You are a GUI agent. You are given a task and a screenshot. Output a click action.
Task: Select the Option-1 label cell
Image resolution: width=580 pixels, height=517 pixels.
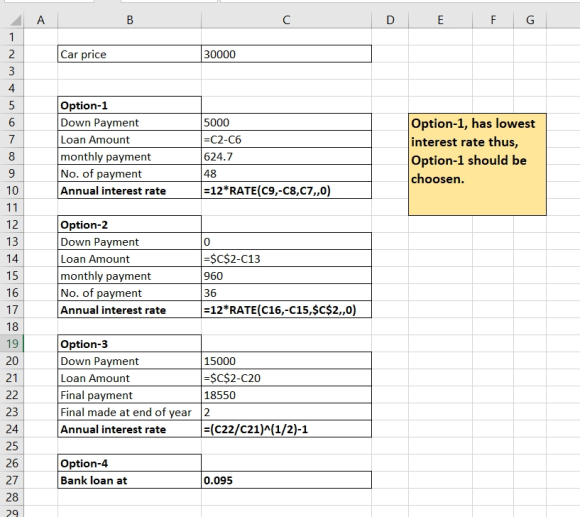129,105
